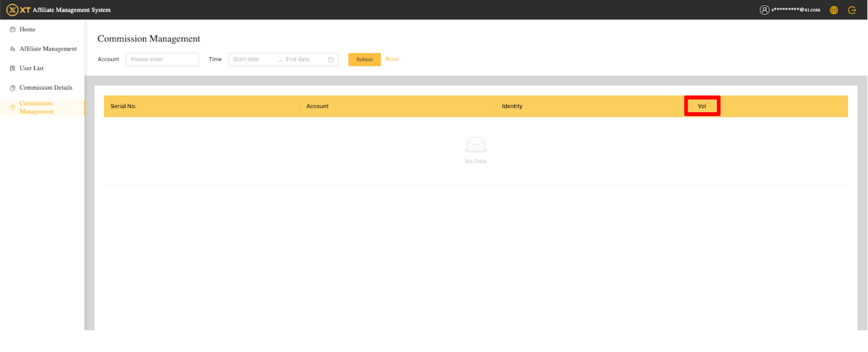Click the Serial No. column header
868x352 pixels.
[123, 106]
